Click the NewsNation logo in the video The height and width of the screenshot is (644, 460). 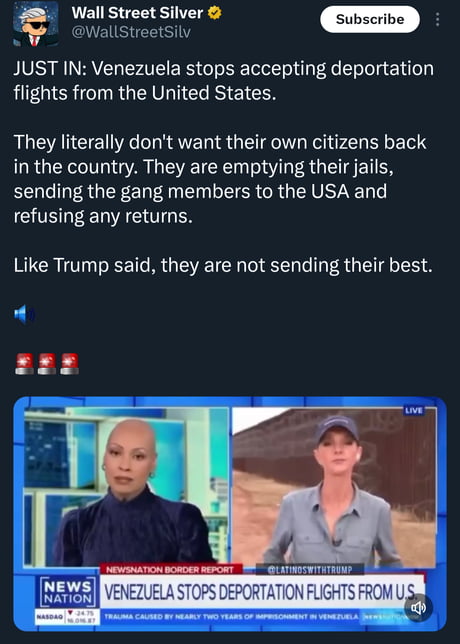coord(68,592)
